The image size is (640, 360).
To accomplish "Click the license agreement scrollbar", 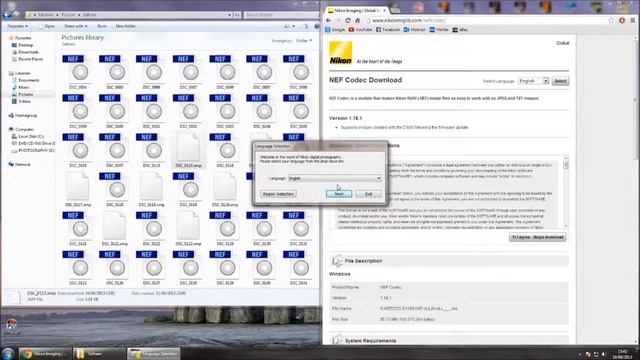I will point(566,192).
